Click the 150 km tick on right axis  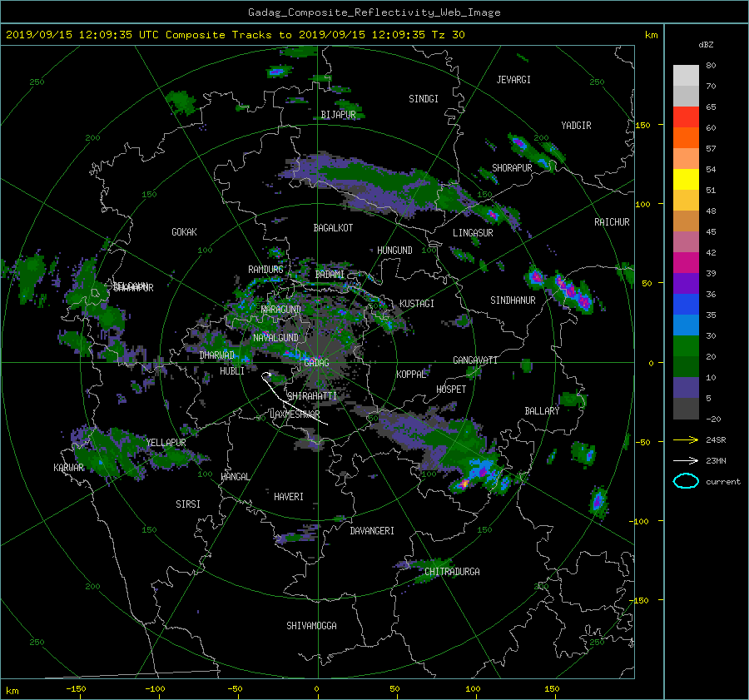(643, 125)
